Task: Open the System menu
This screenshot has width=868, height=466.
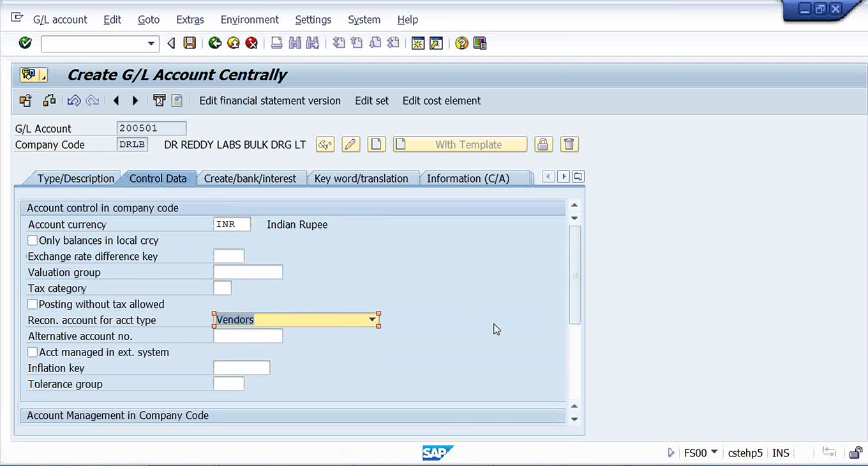Action: point(364,20)
